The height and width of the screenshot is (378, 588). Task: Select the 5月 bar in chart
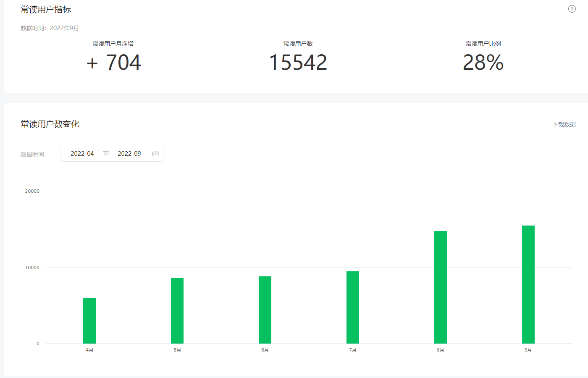pyautogui.click(x=177, y=311)
